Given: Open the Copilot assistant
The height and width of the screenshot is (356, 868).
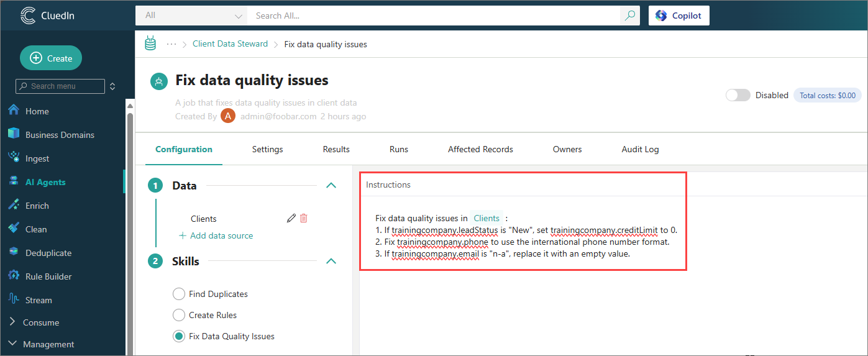Looking at the screenshot, I should tap(678, 16).
